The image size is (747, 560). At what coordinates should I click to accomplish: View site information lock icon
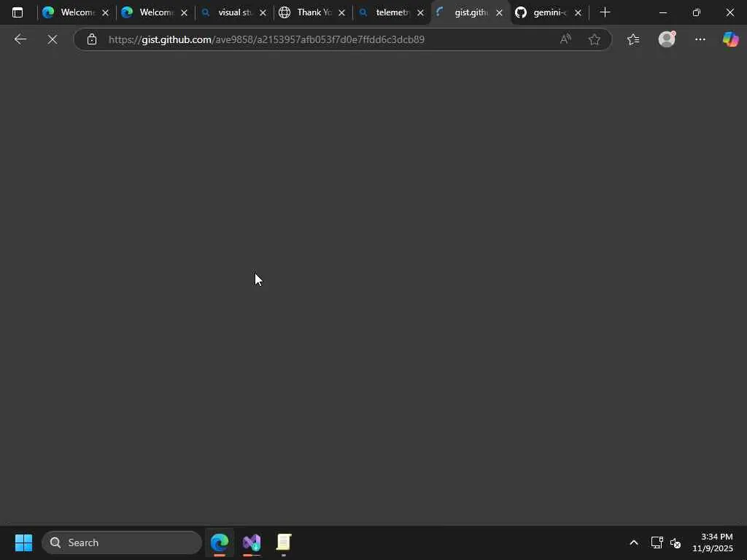92,39
